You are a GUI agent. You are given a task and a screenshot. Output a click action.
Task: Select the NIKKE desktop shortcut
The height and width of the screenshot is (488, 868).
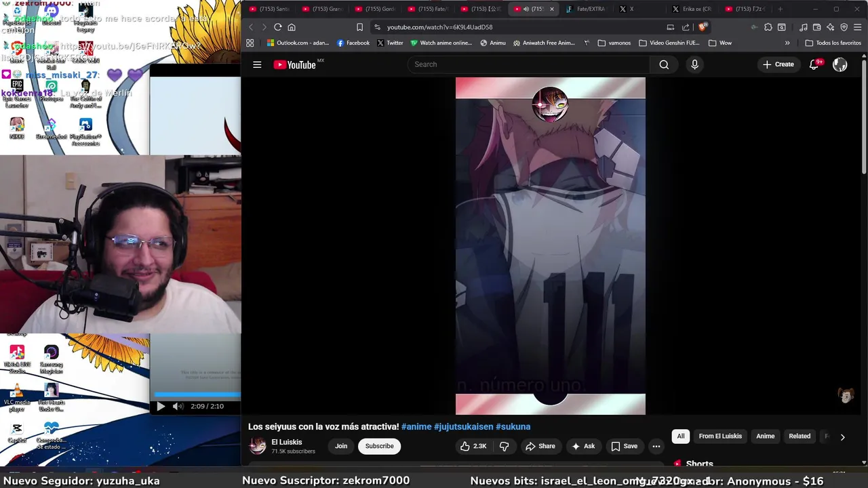tap(17, 129)
